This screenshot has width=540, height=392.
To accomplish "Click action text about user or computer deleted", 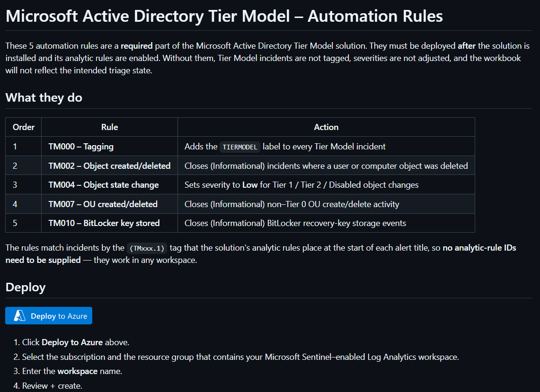I will tap(326, 166).
